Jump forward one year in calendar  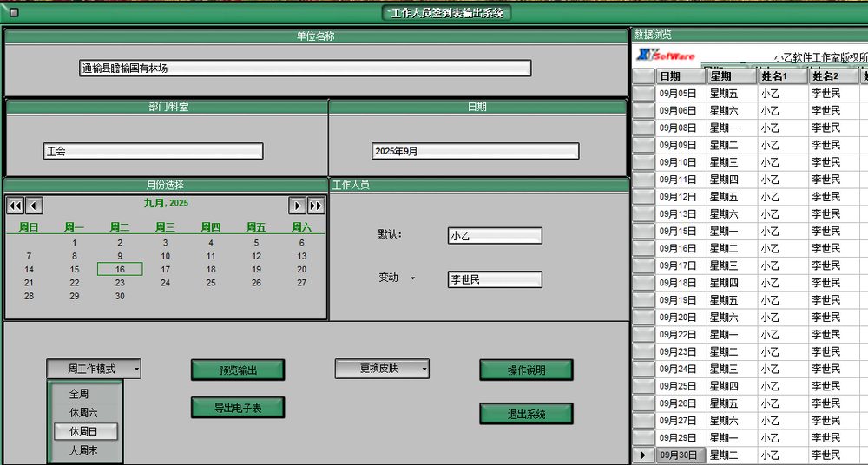316,206
